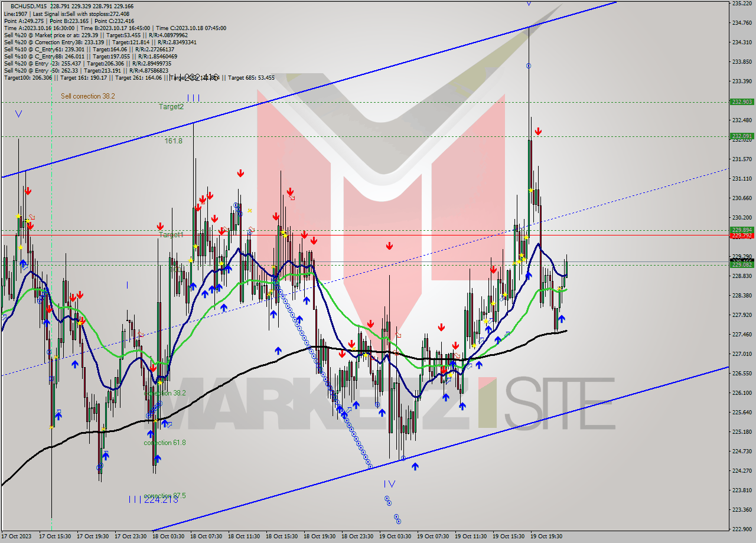Screen dimensions: 756x543
Task: Click the green 232.903 price tag
Action: tap(742, 102)
